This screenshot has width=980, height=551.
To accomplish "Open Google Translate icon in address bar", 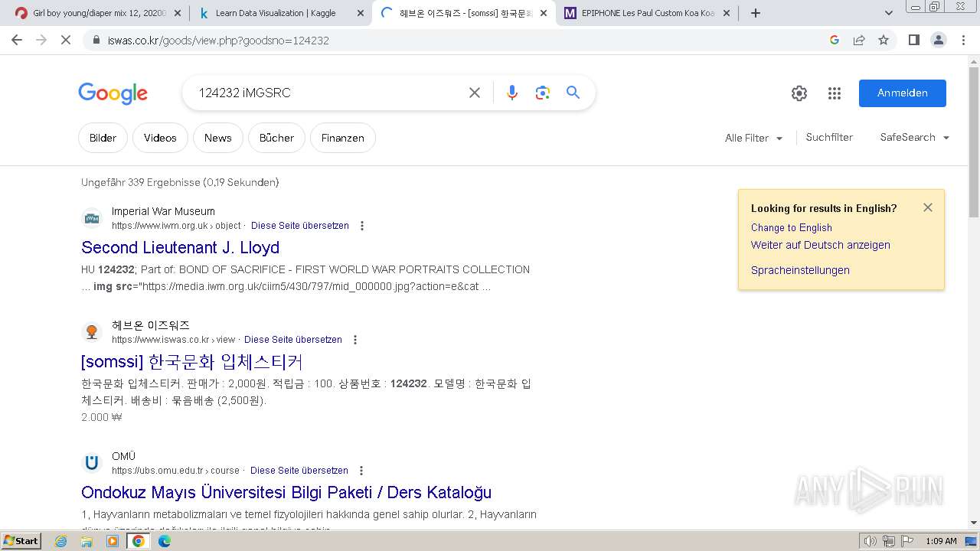I will [835, 40].
